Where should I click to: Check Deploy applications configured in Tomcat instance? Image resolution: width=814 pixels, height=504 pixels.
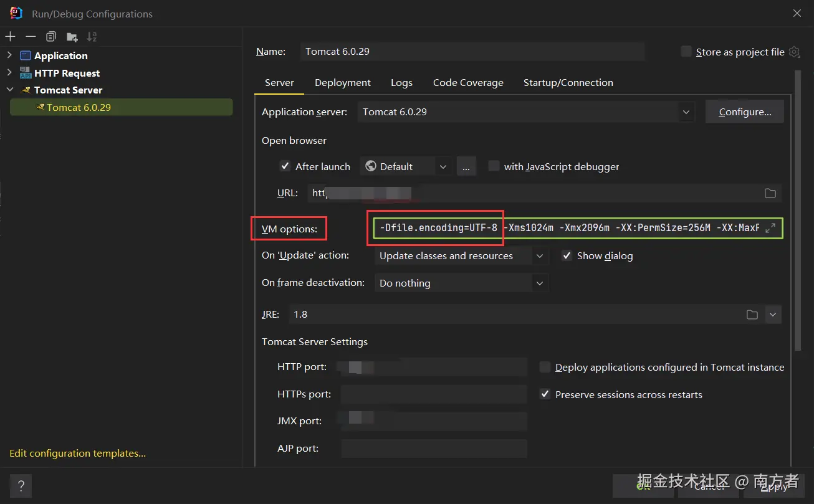(545, 368)
